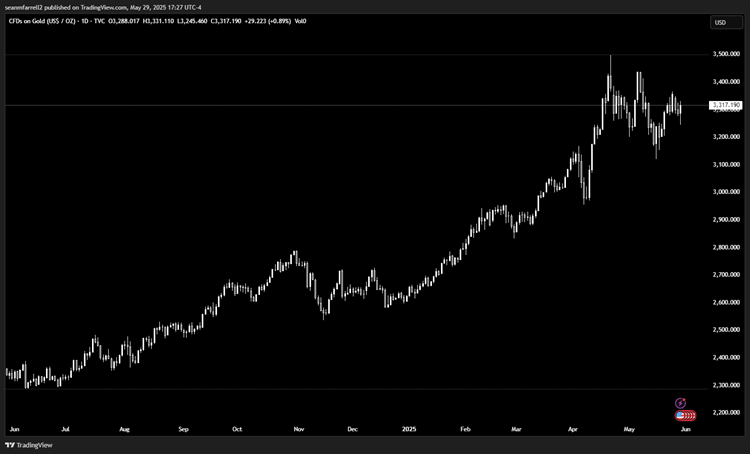Viewport: 750px width, 454px height.
Task: Click the 3,000.000 price axis label
Action: pyautogui.click(x=726, y=192)
